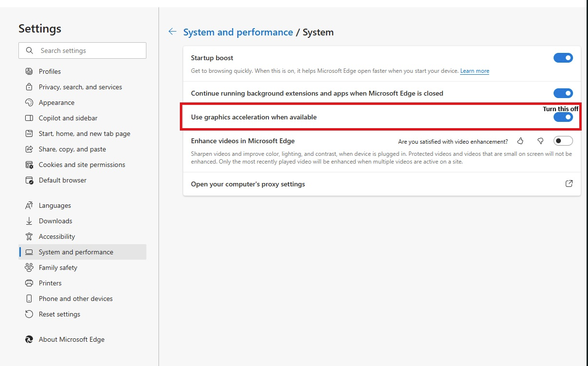Open Privacy, search, and services settings
This screenshot has width=588, height=366.
point(80,87)
